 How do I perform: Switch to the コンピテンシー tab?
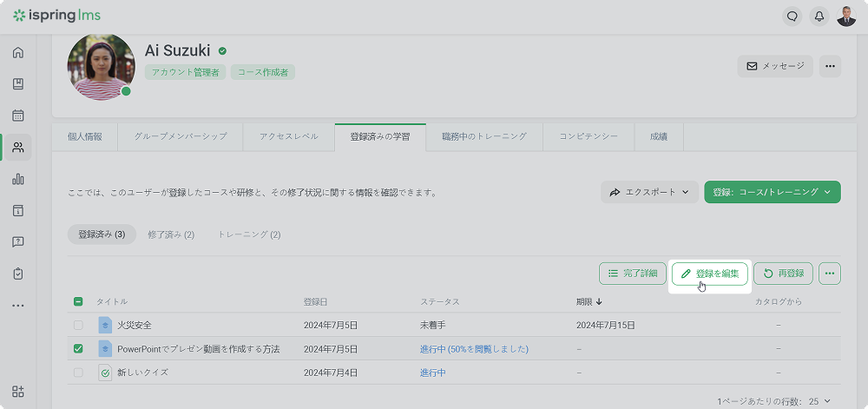(x=588, y=136)
